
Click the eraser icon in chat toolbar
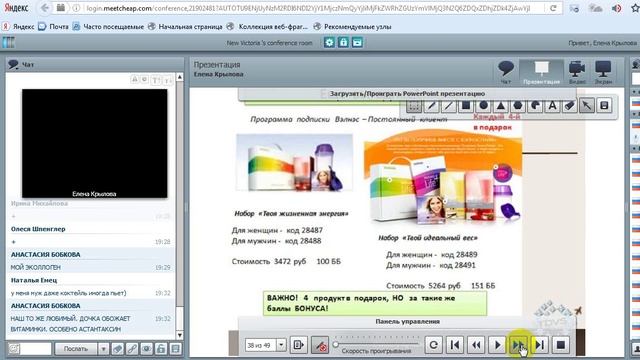(x=118, y=349)
